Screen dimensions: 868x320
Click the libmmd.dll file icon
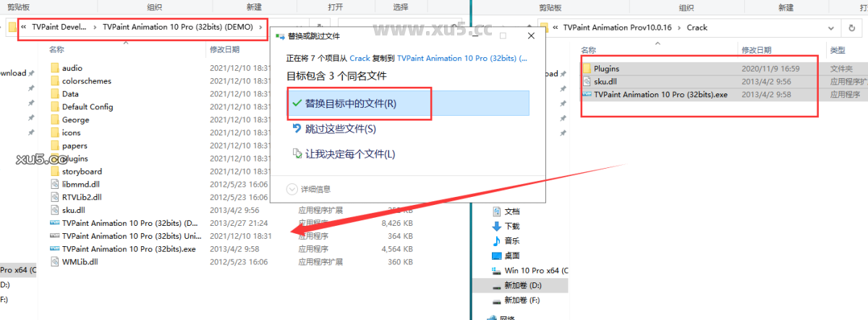(54, 185)
